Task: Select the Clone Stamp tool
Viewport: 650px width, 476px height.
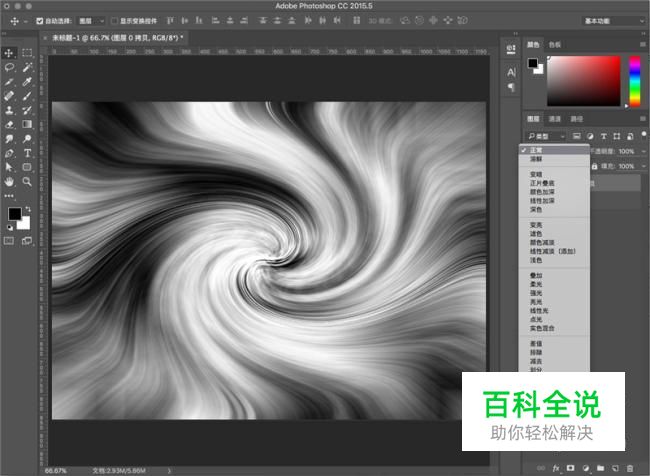Action: tap(9, 110)
